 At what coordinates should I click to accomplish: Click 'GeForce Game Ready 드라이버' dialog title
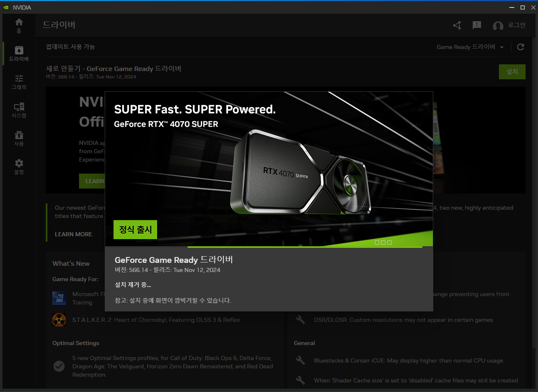click(x=174, y=260)
